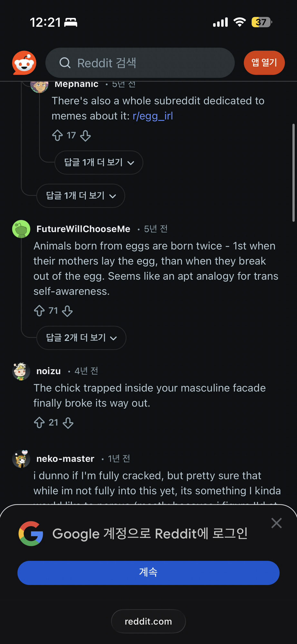Tap the Reddit logo icon
This screenshot has height=644, width=297.
pos(24,62)
